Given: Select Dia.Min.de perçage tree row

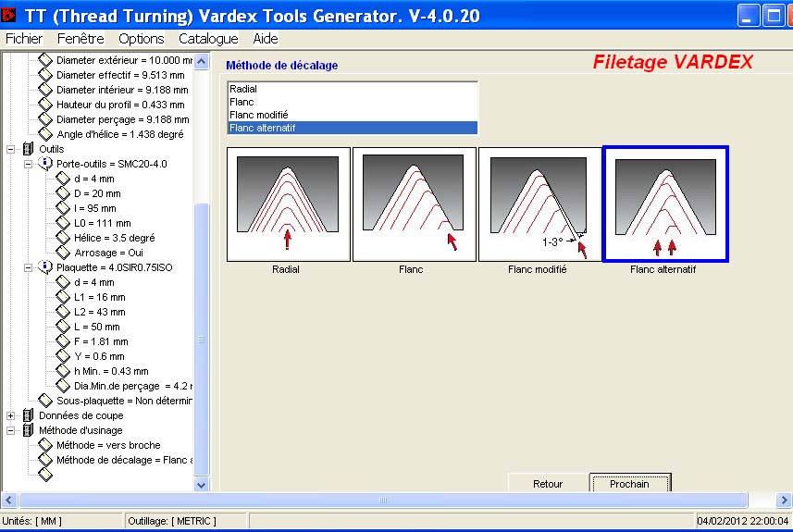Looking at the screenshot, I should (133, 386).
